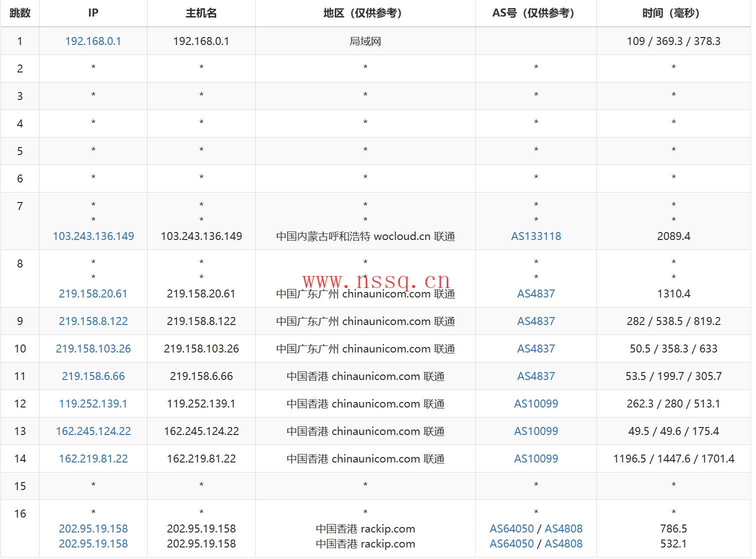
Task: Select hostname cell 162.245.124.22
Action: click(x=201, y=431)
